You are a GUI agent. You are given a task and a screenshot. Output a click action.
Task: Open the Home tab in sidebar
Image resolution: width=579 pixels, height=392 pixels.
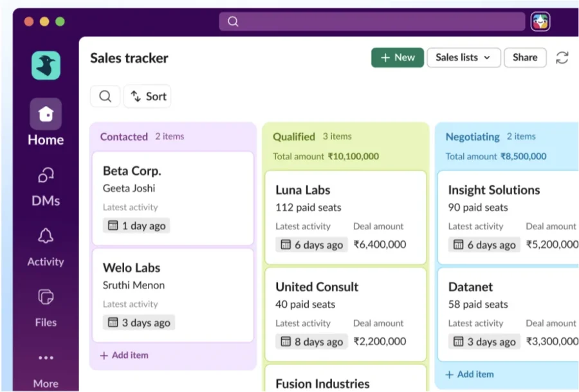[x=46, y=122]
